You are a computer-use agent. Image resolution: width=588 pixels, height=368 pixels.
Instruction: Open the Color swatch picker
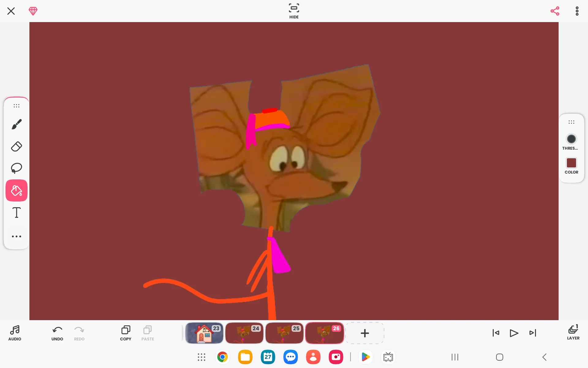[571, 166]
